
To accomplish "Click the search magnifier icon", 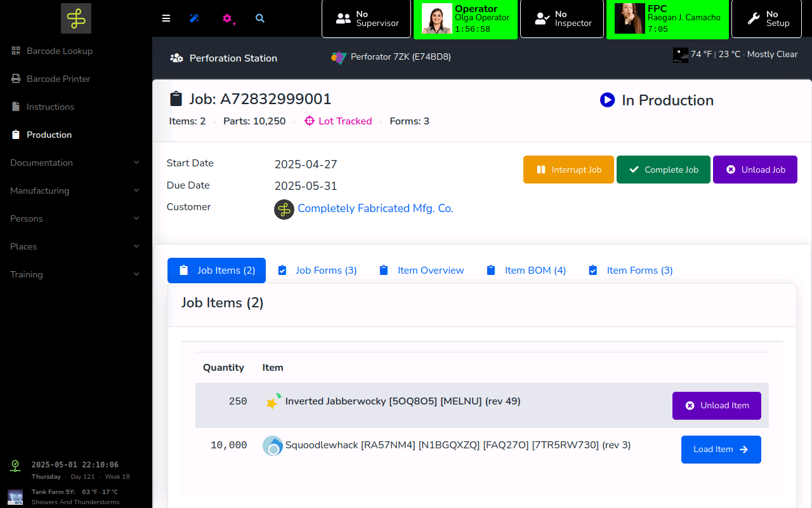I will click(x=260, y=18).
